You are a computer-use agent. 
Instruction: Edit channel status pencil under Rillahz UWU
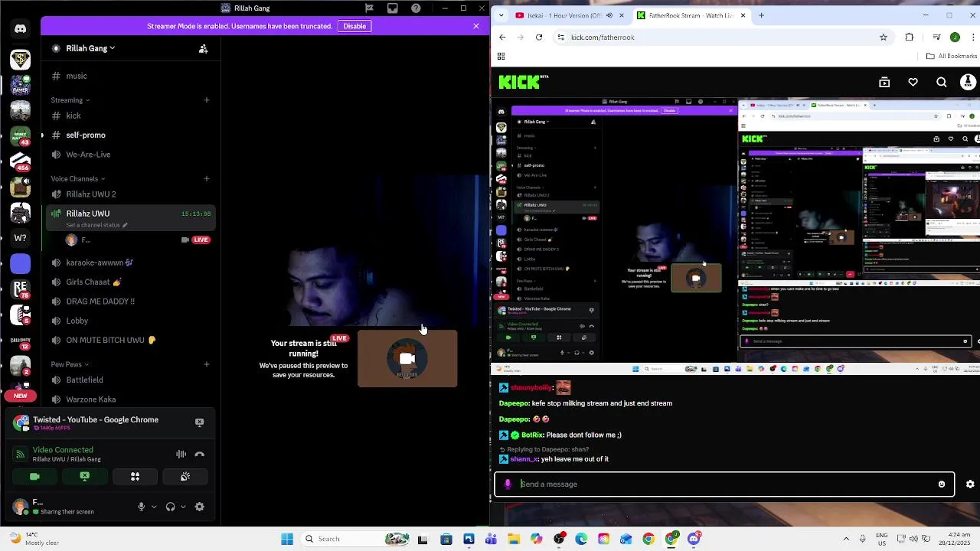125,226
